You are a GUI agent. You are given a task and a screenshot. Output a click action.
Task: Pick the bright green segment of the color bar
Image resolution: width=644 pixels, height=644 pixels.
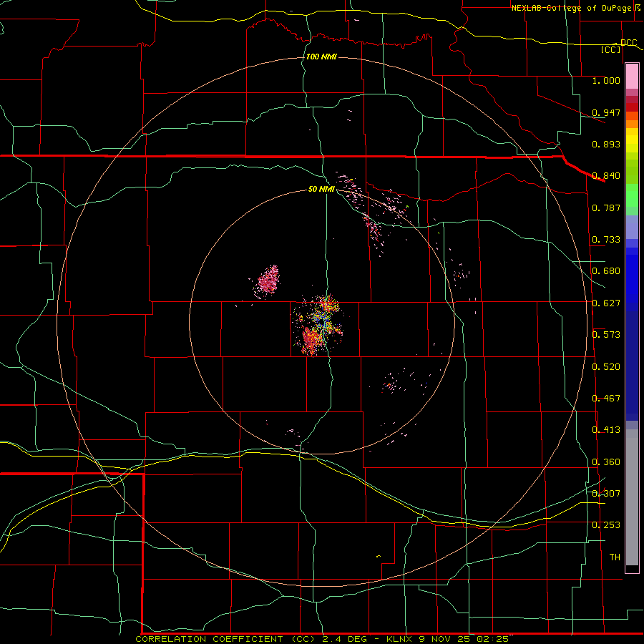click(x=632, y=195)
